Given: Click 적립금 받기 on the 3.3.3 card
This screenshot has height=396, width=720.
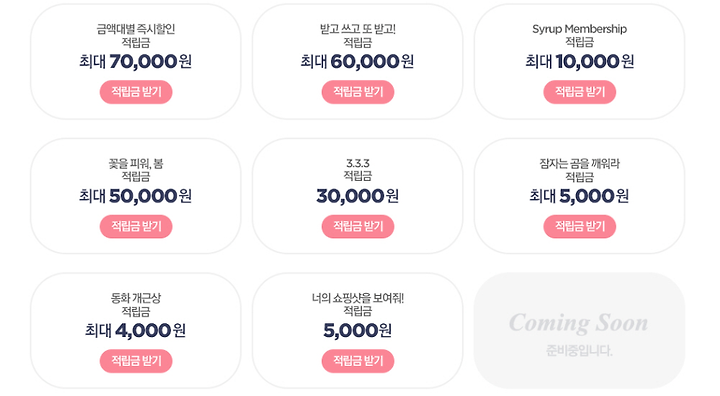Looking at the screenshot, I should (358, 226).
